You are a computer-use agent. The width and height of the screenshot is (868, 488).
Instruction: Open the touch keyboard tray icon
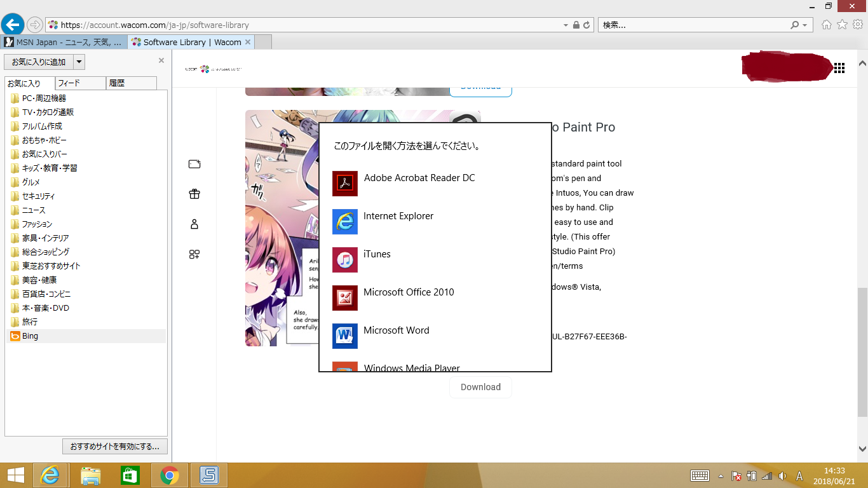pos(700,476)
